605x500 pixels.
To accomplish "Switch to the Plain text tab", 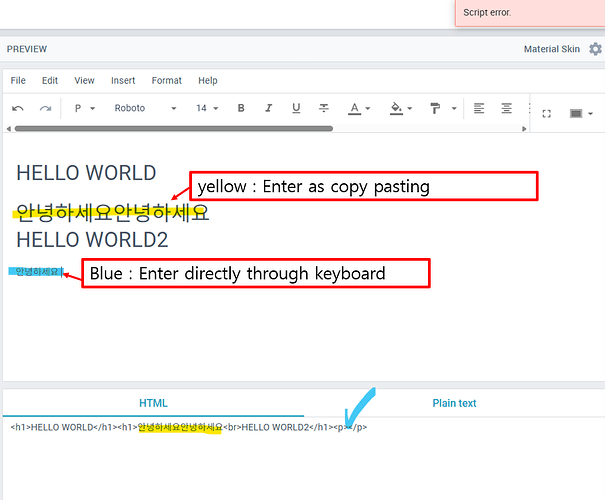I will point(454,403).
